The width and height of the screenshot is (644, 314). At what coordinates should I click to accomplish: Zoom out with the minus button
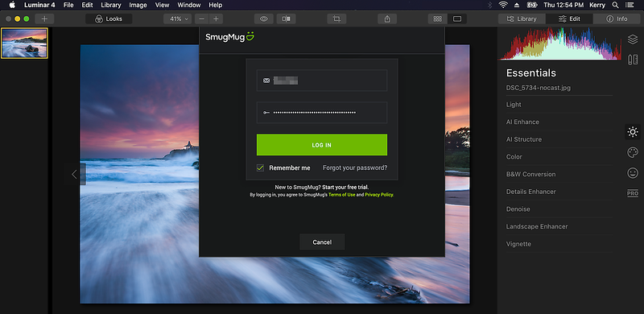click(x=201, y=19)
